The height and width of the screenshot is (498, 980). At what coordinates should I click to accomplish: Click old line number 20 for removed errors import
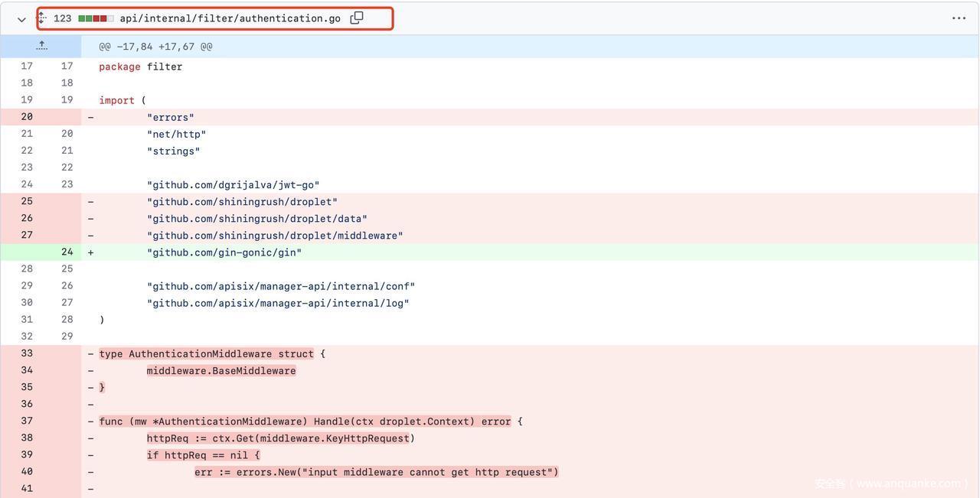coord(27,117)
